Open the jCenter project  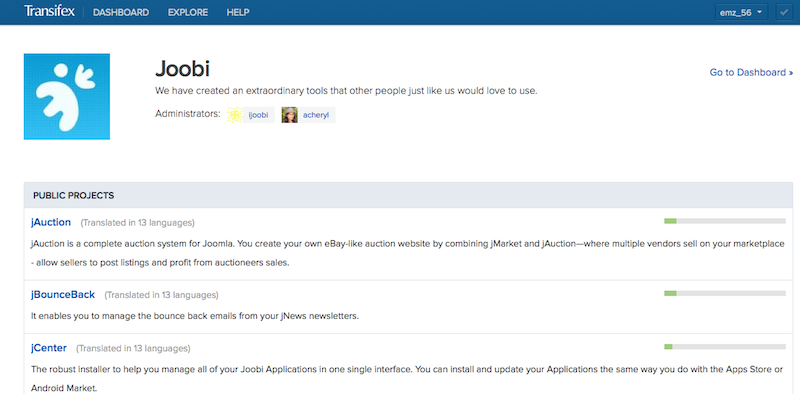coord(49,348)
